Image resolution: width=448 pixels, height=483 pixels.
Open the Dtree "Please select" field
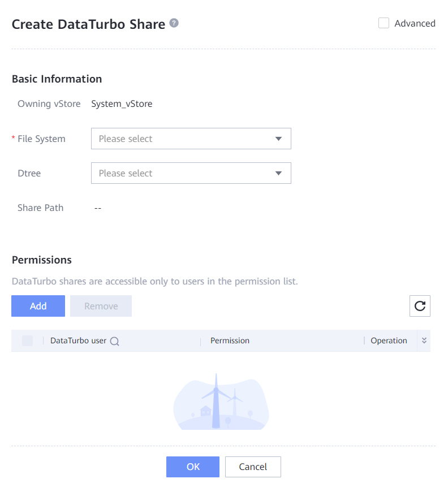tap(181, 173)
